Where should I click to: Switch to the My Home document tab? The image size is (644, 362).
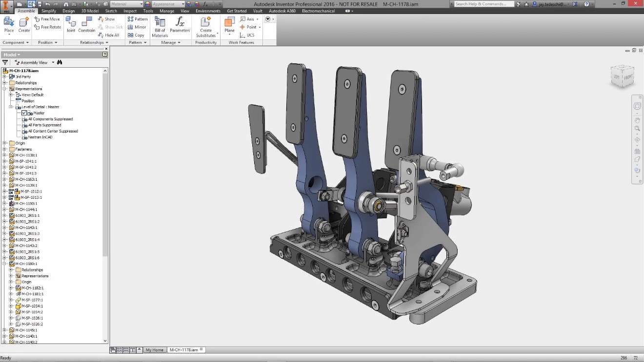click(155, 350)
